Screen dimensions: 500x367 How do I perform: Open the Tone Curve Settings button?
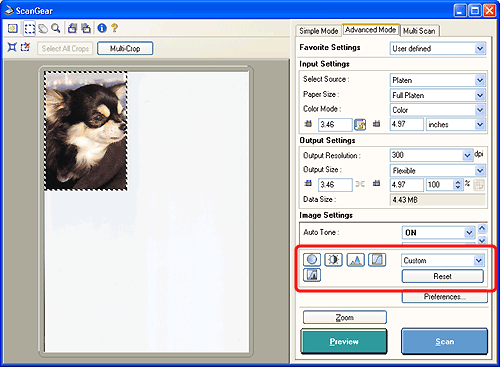pos(377,259)
